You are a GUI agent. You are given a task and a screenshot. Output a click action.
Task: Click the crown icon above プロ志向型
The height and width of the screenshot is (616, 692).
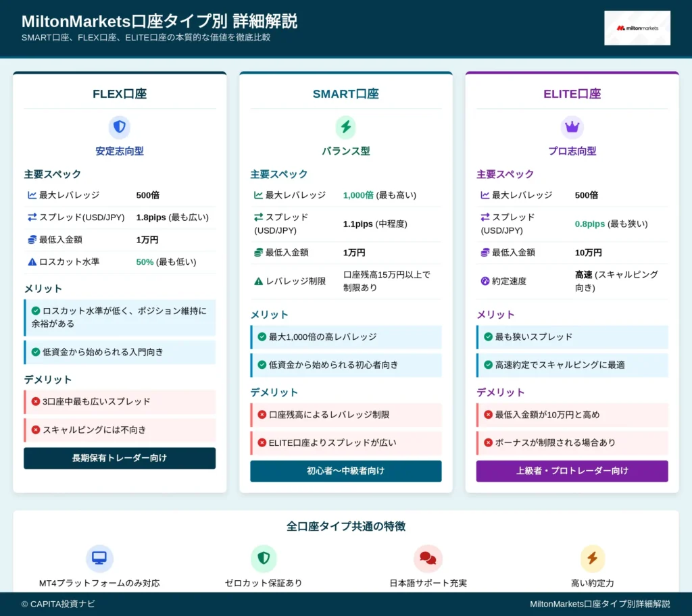coord(572,127)
